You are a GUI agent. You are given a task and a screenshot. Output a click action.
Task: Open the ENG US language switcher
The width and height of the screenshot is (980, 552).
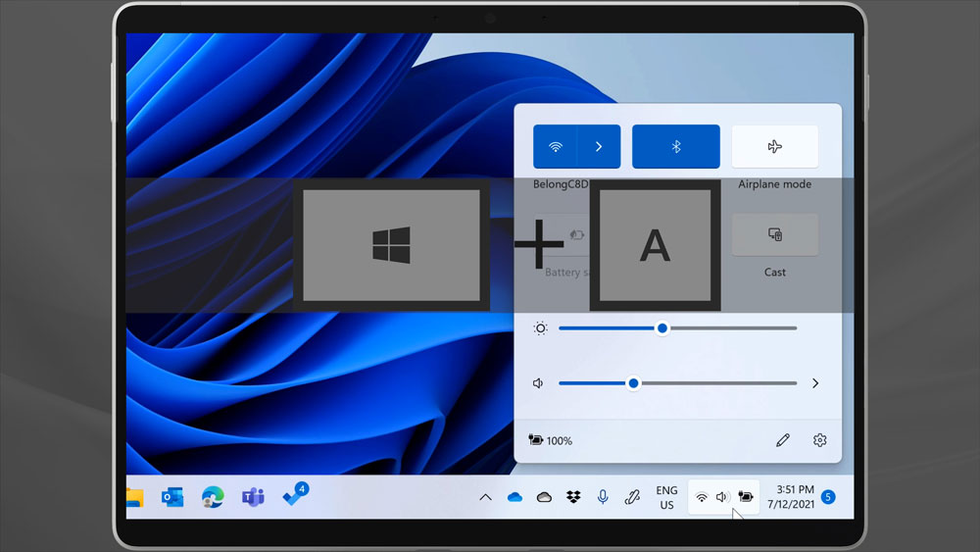point(666,498)
